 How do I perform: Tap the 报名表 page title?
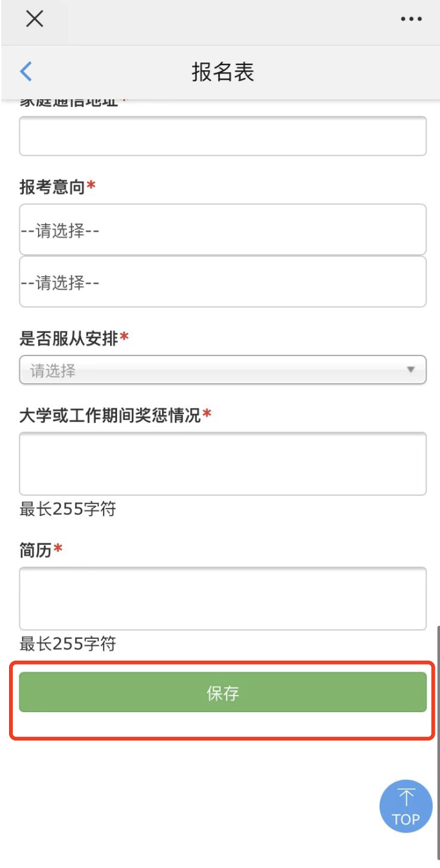click(223, 71)
